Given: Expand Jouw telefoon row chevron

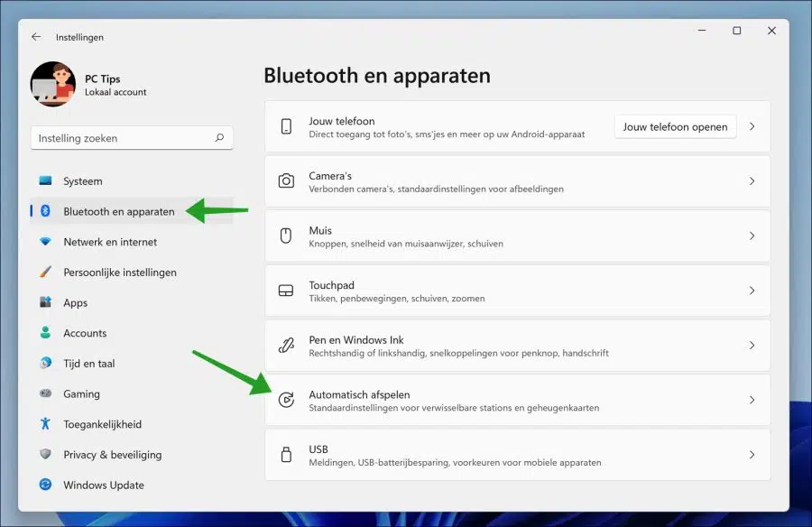Looking at the screenshot, I should pyautogui.click(x=752, y=126).
